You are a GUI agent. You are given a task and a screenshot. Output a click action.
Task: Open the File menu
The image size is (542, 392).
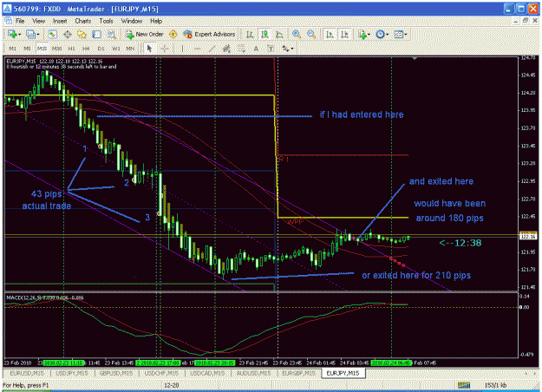[x=20, y=21]
